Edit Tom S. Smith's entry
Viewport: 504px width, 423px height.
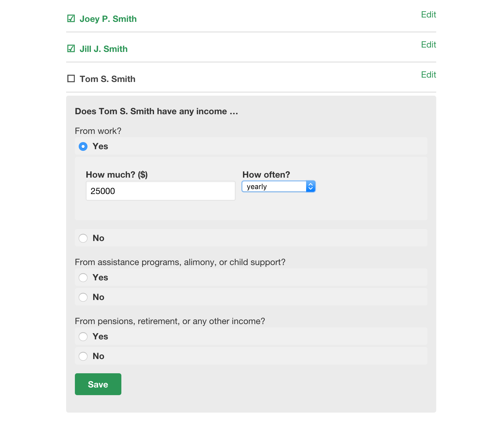(x=428, y=75)
